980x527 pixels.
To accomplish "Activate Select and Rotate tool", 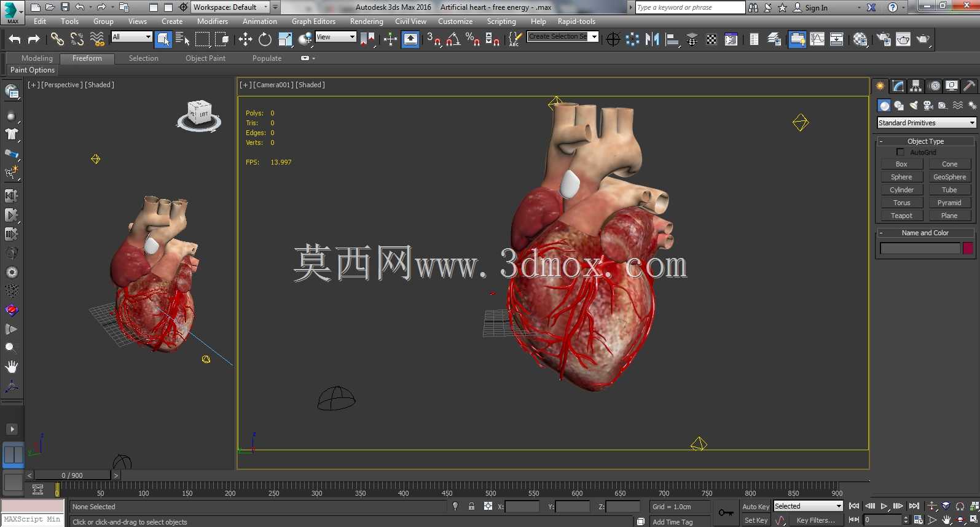I will pos(265,39).
